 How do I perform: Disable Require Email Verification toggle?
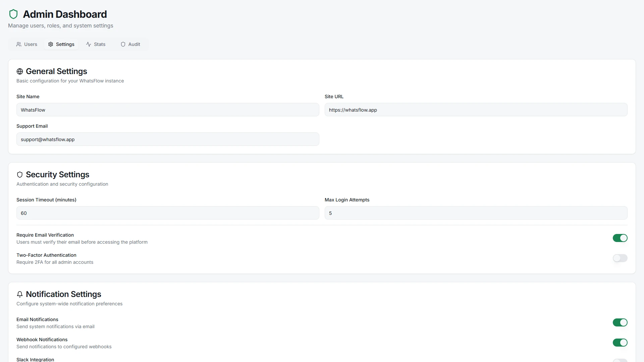point(620,238)
